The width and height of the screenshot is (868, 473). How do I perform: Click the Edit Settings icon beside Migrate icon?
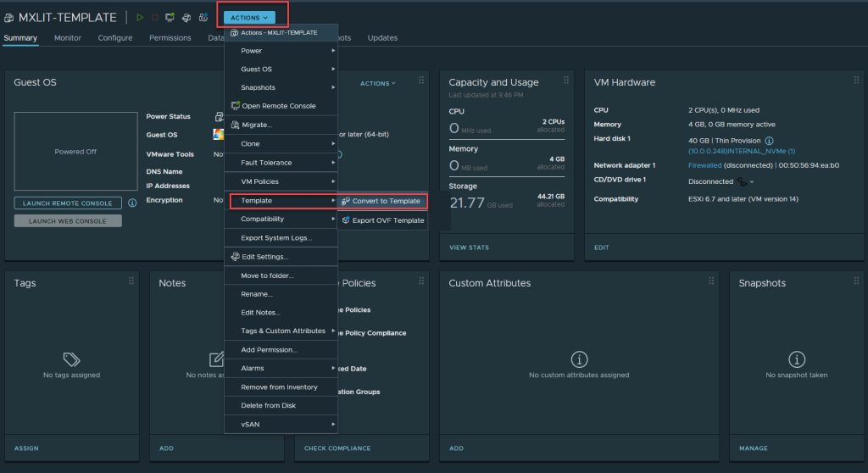(x=186, y=17)
